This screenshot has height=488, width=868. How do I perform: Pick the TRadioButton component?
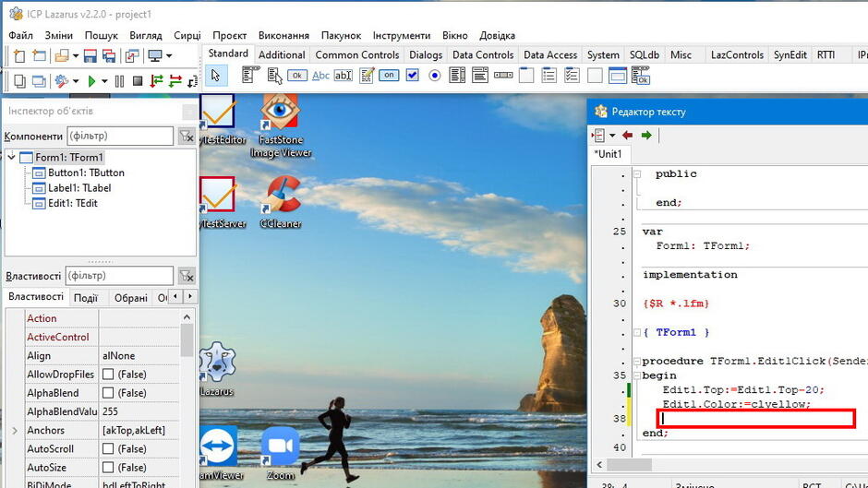pyautogui.click(x=435, y=76)
